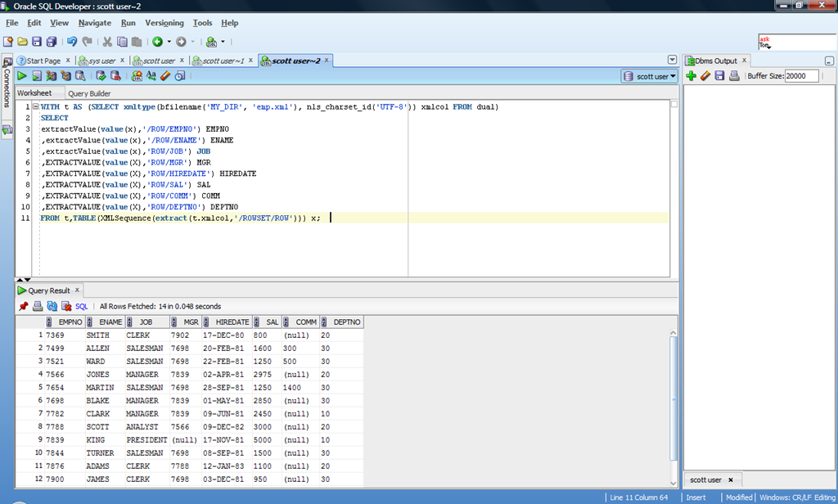Click the Commit icon

point(101,76)
